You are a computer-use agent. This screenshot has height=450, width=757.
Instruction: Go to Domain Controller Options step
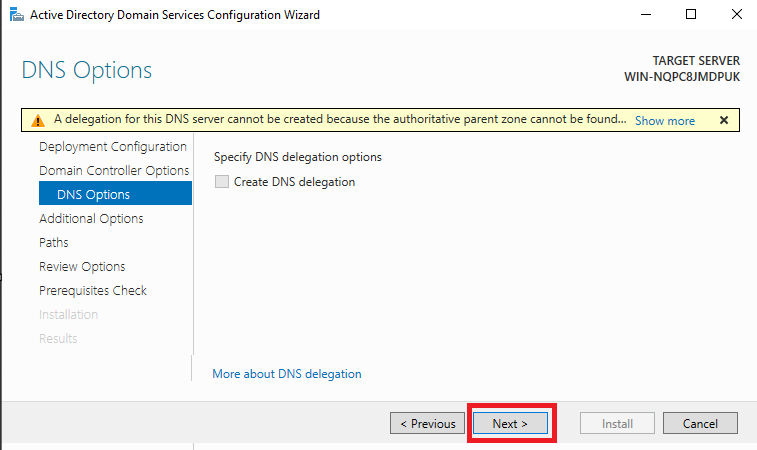(114, 170)
